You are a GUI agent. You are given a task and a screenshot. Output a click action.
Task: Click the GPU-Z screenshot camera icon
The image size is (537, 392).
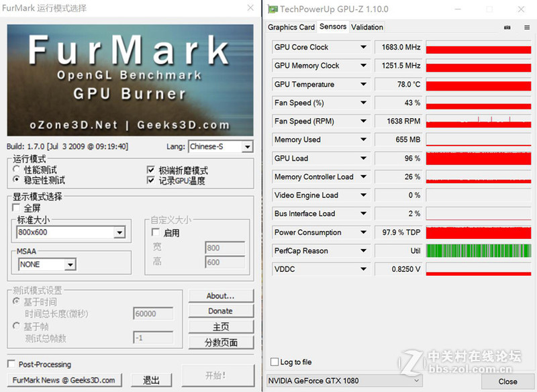pos(507,28)
